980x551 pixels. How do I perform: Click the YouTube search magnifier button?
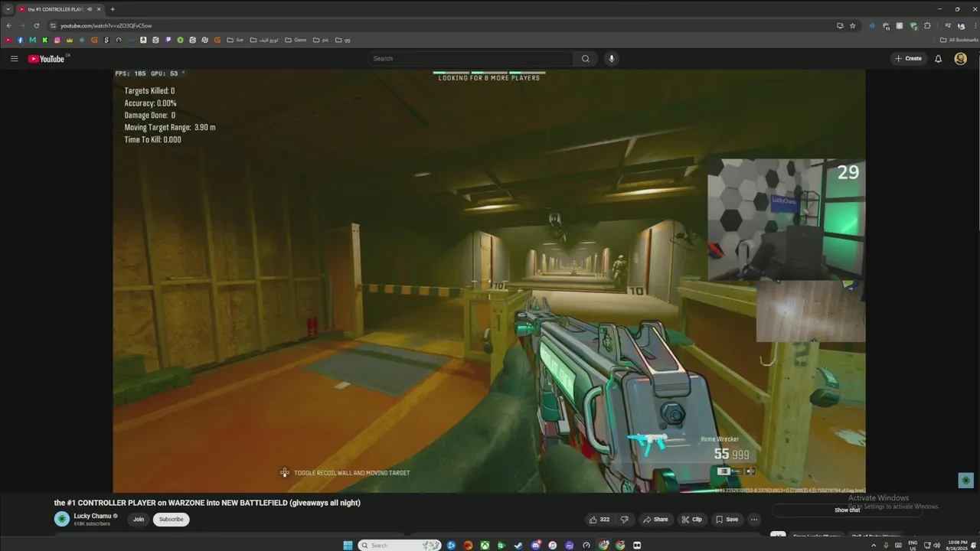click(586, 58)
